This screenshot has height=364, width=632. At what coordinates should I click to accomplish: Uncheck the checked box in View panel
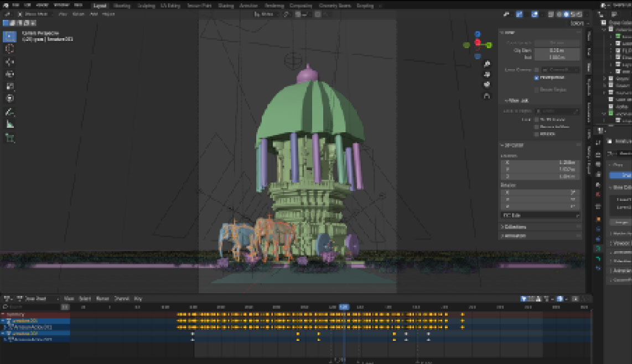coord(536,78)
